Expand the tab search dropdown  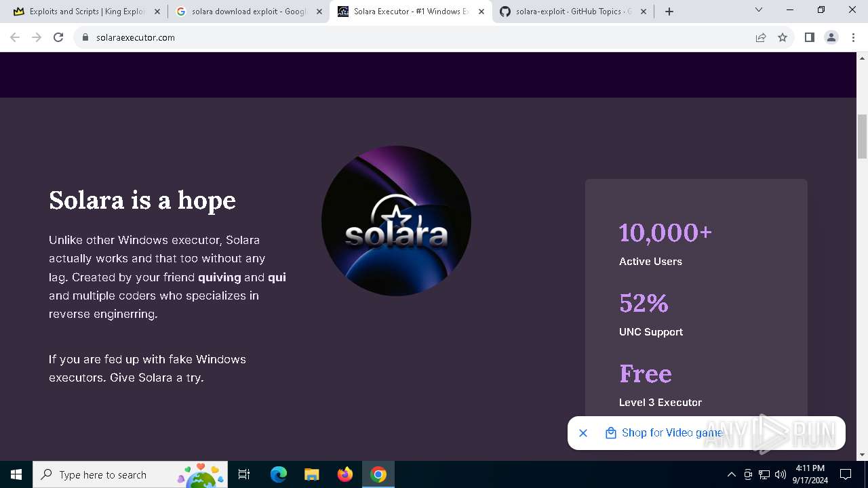pyautogui.click(x=759, y=10)
